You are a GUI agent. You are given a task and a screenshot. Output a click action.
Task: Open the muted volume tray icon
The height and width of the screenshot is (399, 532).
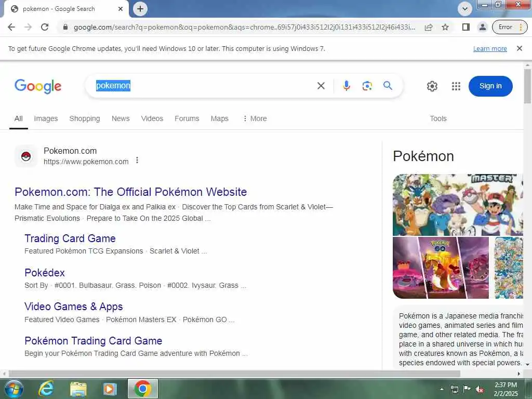point(480,389)
